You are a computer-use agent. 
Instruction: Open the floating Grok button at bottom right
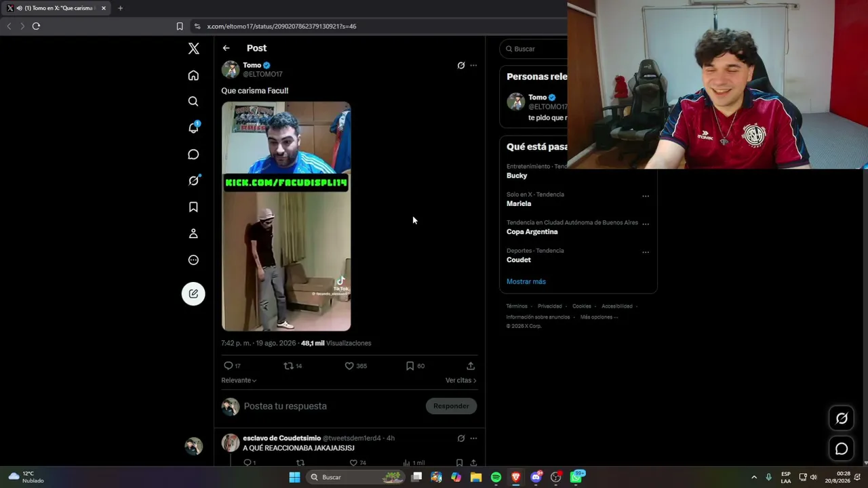click(x=842, y=418)
